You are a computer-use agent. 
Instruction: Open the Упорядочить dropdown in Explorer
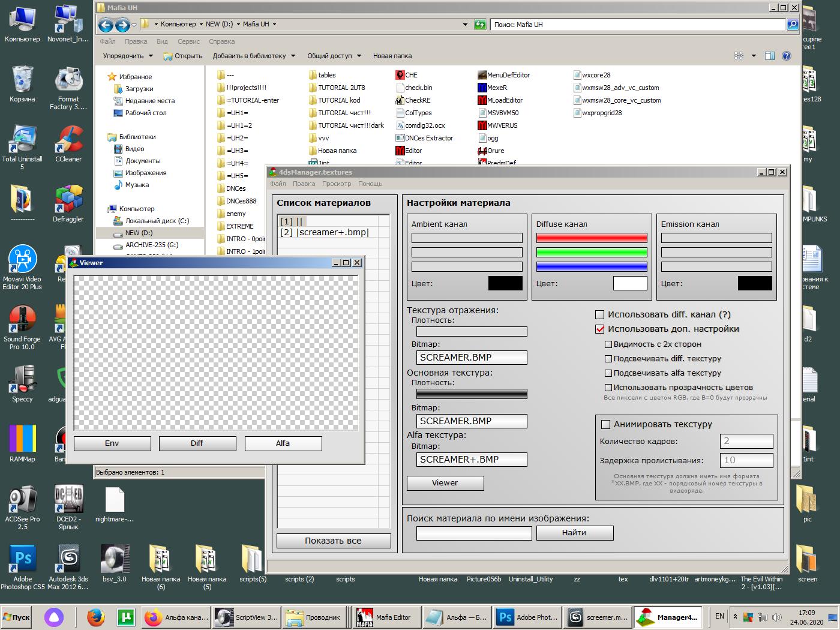[x=128, y=56]
